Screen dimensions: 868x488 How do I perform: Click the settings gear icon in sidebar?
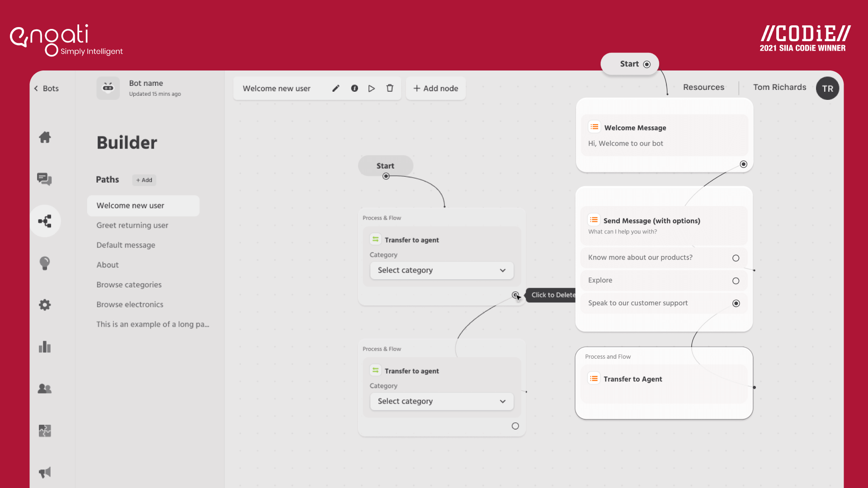point(45,305)
